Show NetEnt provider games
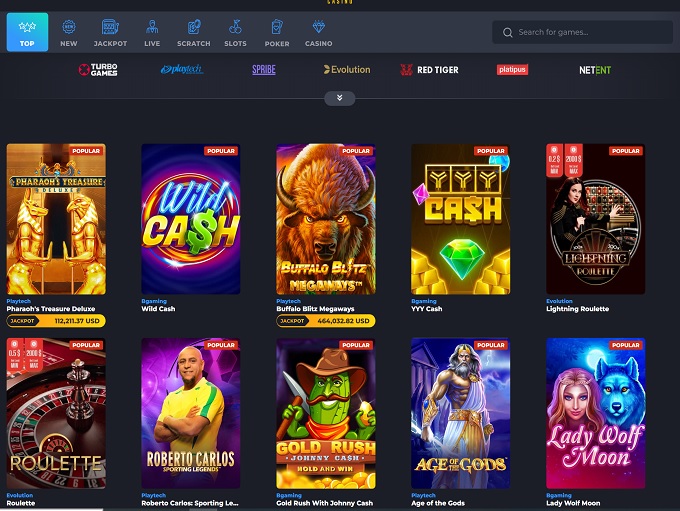The image size is (680, 511). point(595,70)
